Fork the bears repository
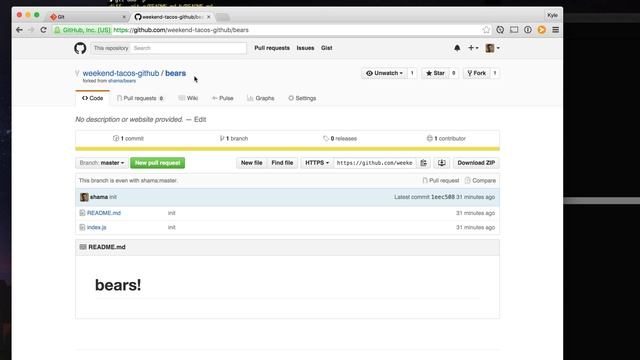 pos(476,73)
